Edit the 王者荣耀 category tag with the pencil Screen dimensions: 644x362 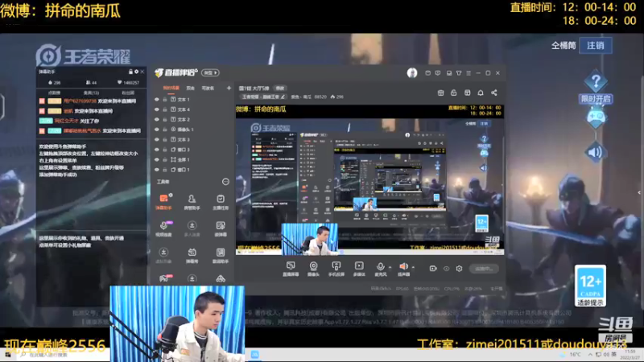(283, 97)
